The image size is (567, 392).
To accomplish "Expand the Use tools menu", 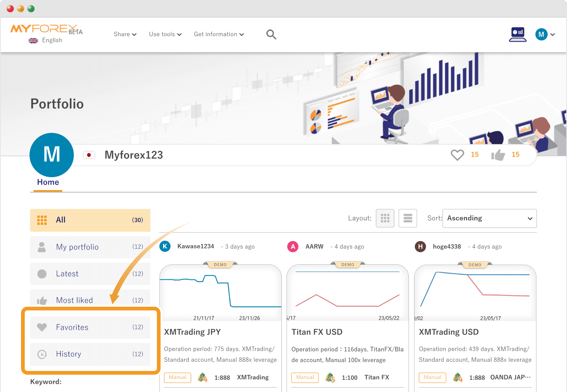I will pos(165,34).
